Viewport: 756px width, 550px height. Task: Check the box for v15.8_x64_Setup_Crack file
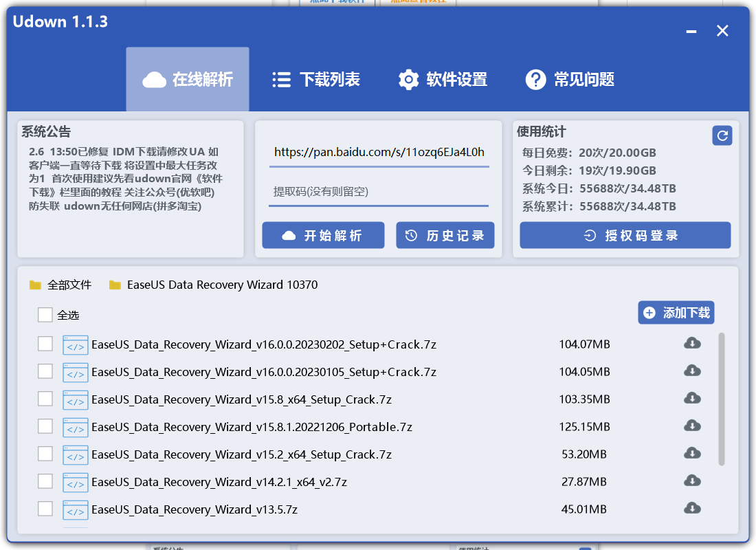[45, 399]
